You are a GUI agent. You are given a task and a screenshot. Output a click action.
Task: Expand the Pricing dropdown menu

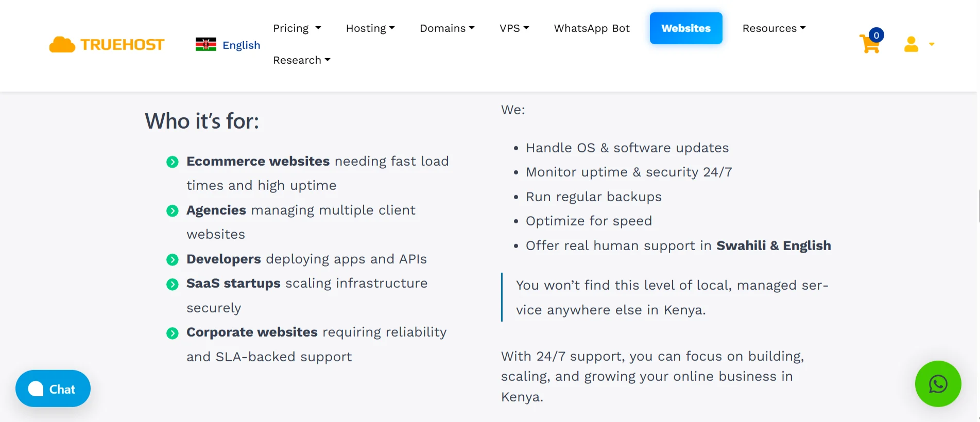[297, 28]
